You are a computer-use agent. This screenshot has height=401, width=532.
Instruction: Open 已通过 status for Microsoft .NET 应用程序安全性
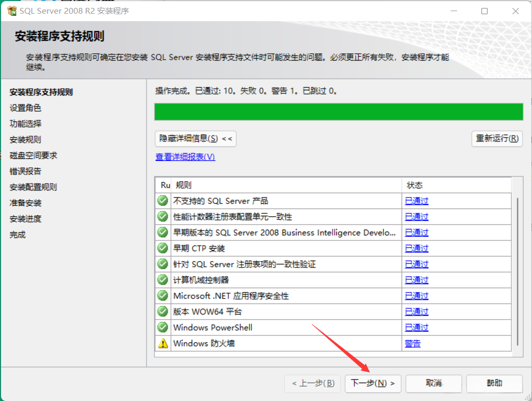click(416, 296)
